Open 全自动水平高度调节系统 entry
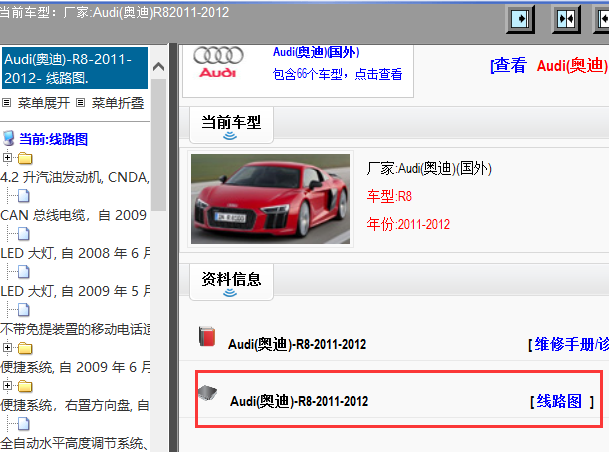The image size is (609, 452). [74, 443]
